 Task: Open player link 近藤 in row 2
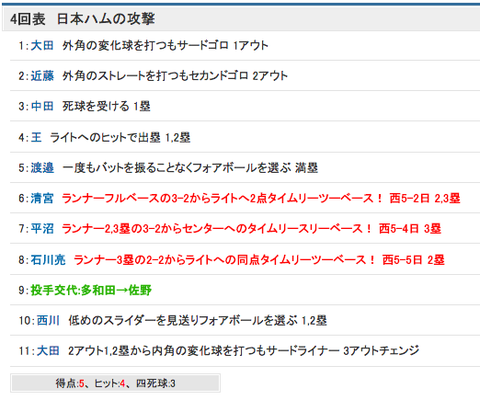click(x=42, y=76)
